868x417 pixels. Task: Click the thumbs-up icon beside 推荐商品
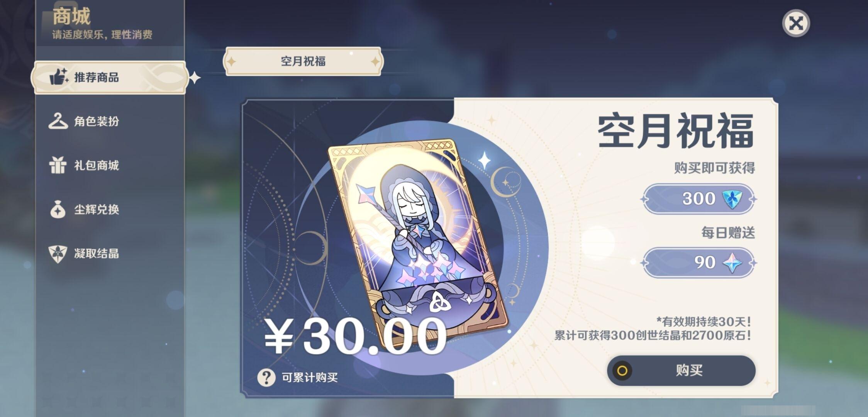pyautogui.click(x=59, y=76)
